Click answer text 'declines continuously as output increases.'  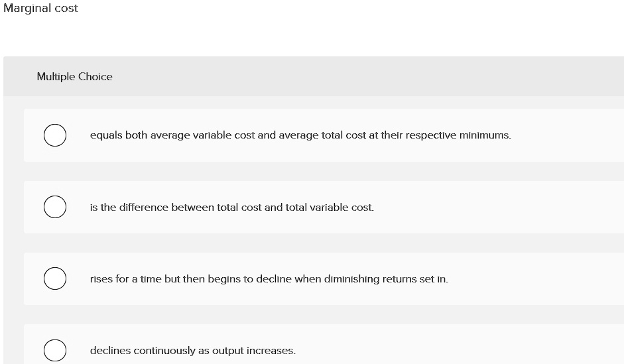click(x=193, y=351)
